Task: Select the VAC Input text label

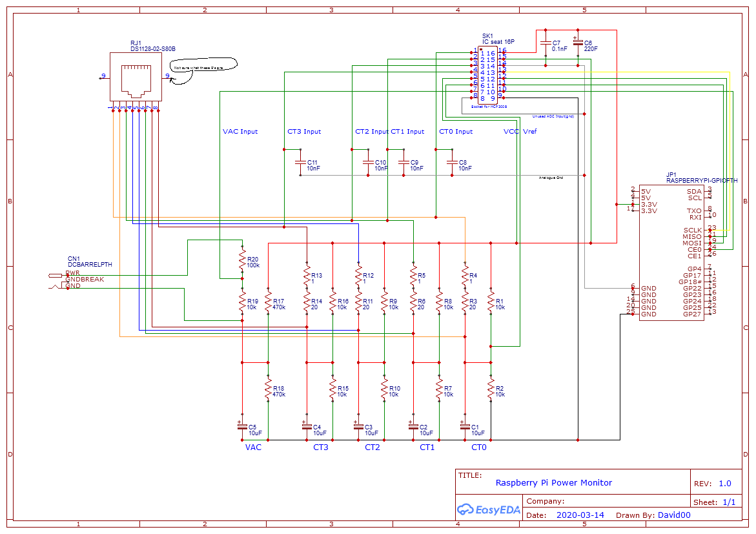Action: click(240, 132)
